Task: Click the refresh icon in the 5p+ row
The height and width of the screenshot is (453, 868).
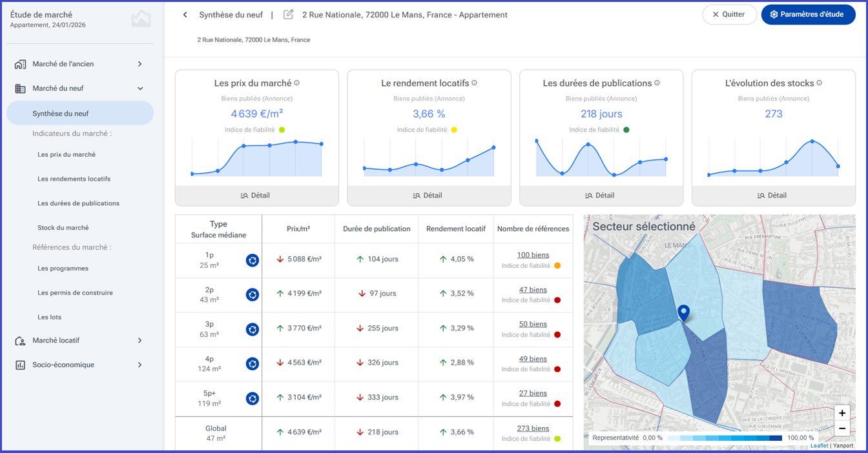Action: tap(253, 398)
